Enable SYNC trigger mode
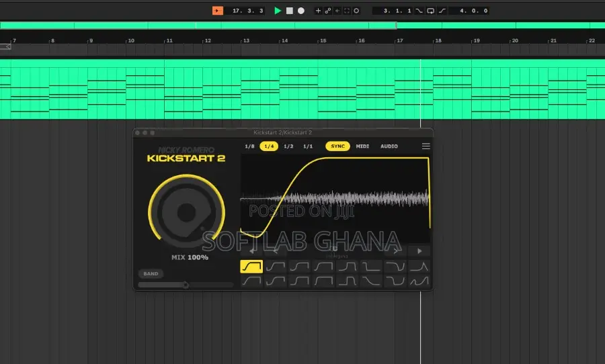This screenshot has height=364, width=605. coord(337,146)
